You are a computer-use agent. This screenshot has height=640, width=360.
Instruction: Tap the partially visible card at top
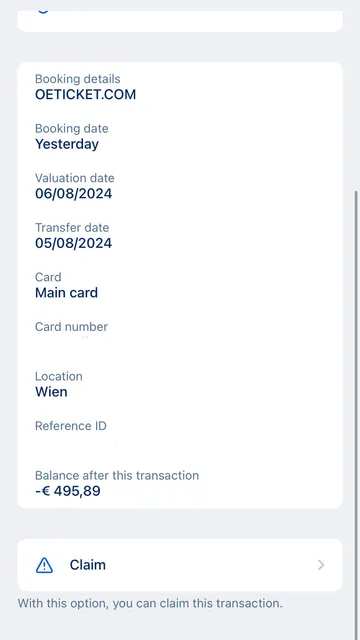coord(180,21)
